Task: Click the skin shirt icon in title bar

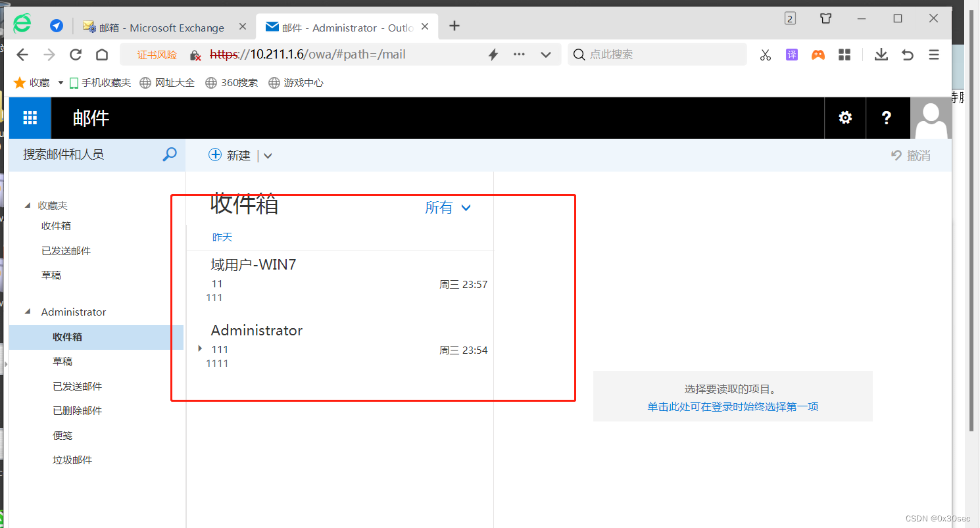Action: pos(826,18)
